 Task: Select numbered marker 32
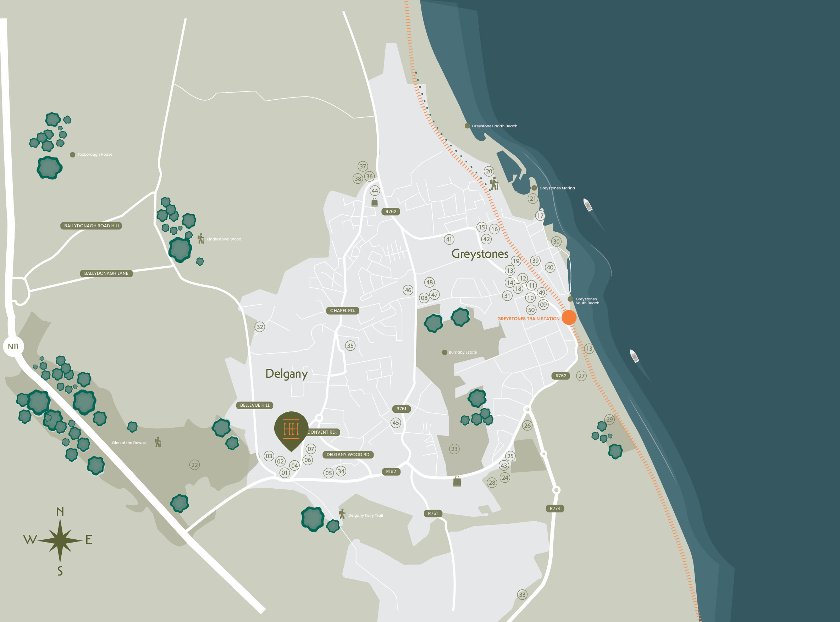click(x=260, y=327)
